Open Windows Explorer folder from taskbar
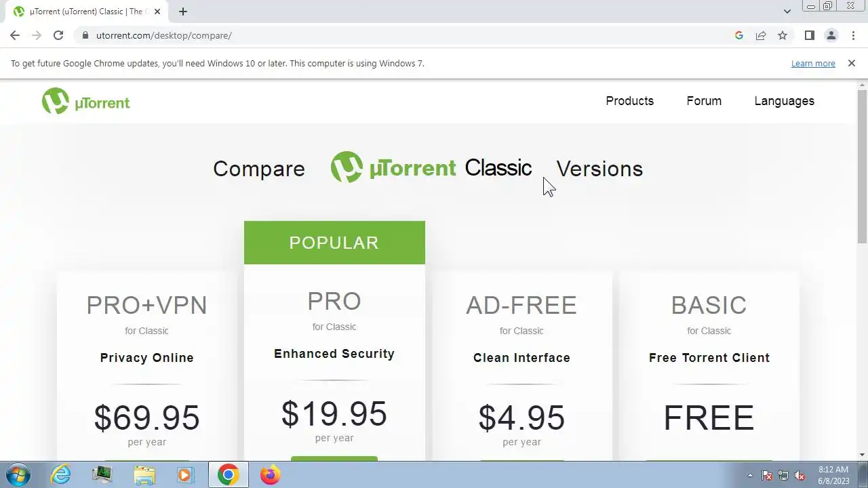Image resolution: width=868 pixels, height=488 pixels. coord(144,474)
